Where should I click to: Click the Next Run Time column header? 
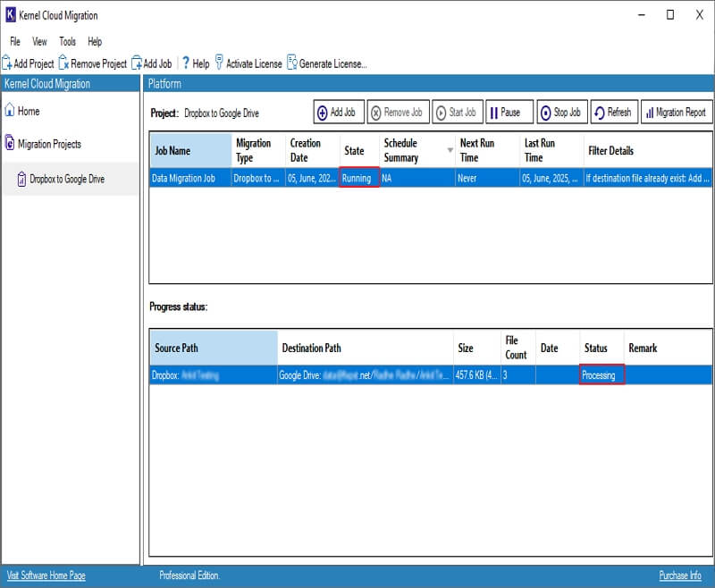[487, 150]
